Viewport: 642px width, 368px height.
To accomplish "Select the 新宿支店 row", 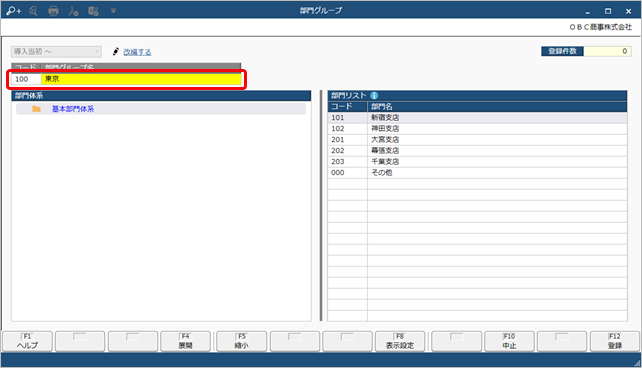I will [x=477, y=117].
